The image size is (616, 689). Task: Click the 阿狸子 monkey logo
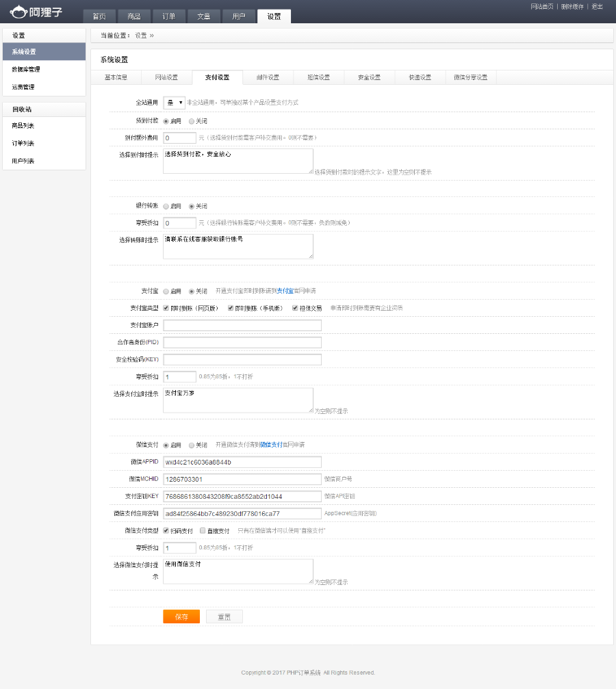point(36,12)
